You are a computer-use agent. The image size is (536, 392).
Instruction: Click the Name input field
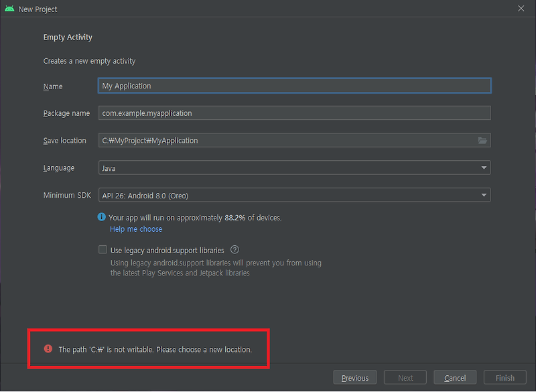point(295,86)
